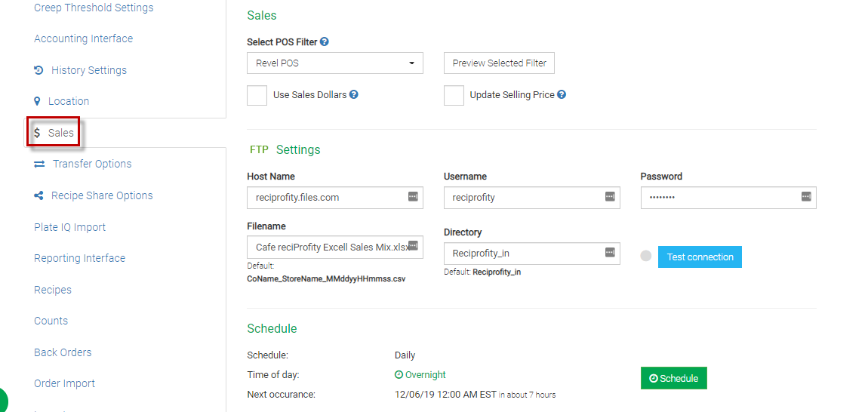This screenshot has height=412, width=868.
Task: Click the autofill icon in Host Name field
Action: (413, 197)
